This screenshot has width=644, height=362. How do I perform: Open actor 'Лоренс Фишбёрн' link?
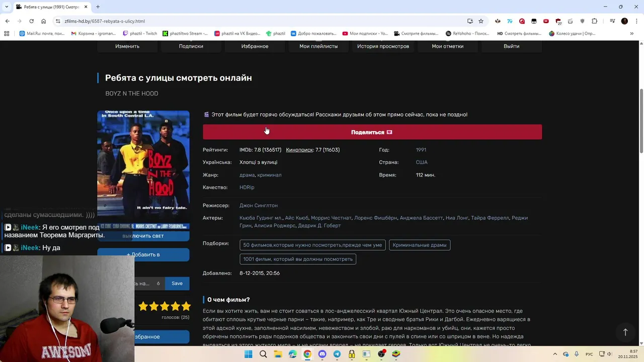click(x=375, y=218)
